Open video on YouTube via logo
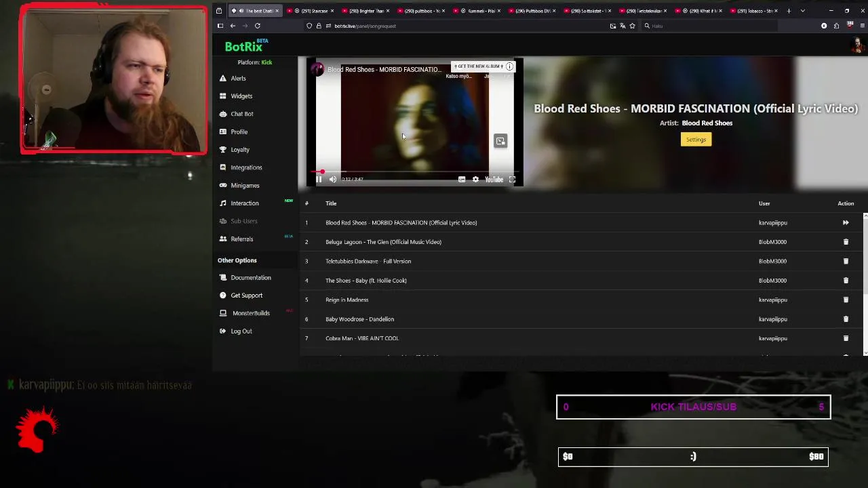This screenshot has width=868, height=488. click(x=494, y=179)
